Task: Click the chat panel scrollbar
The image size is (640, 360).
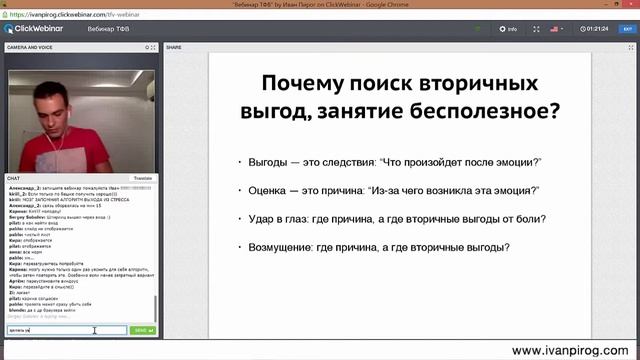Action: (x=155, y=309)
